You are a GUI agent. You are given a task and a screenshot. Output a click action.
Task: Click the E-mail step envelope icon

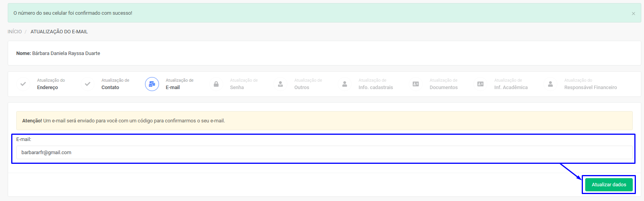click(152, 84)
